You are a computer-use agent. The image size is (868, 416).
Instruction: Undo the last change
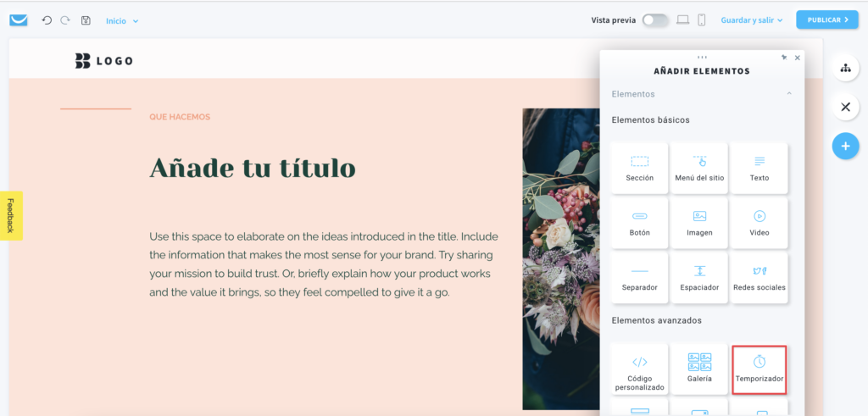[47, 20]
